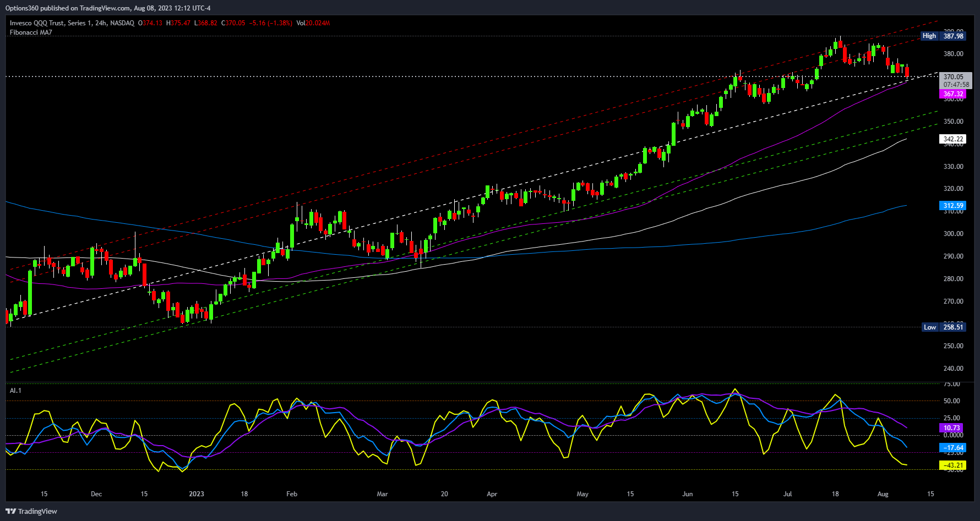Click the white 342.22 moving average label
This screenshot has width=980, height=521.
tap(953, 139)
